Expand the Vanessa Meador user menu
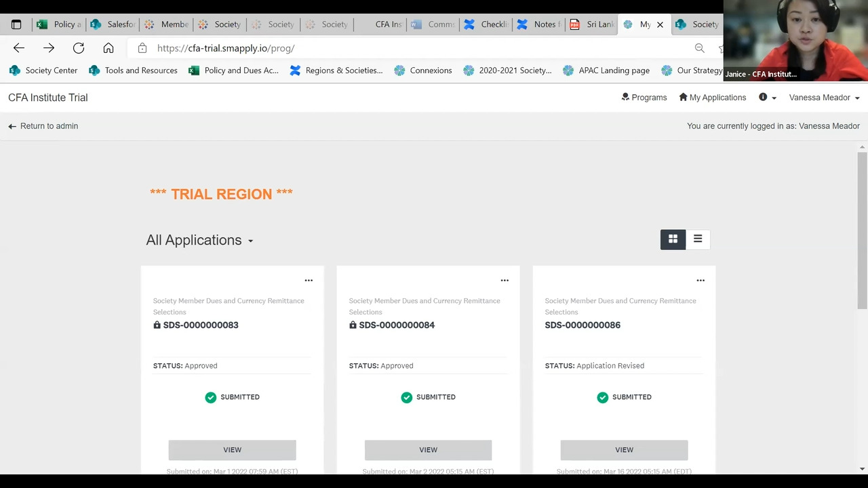This screenshot has height=488, width=868. click(x=824, y=98)
